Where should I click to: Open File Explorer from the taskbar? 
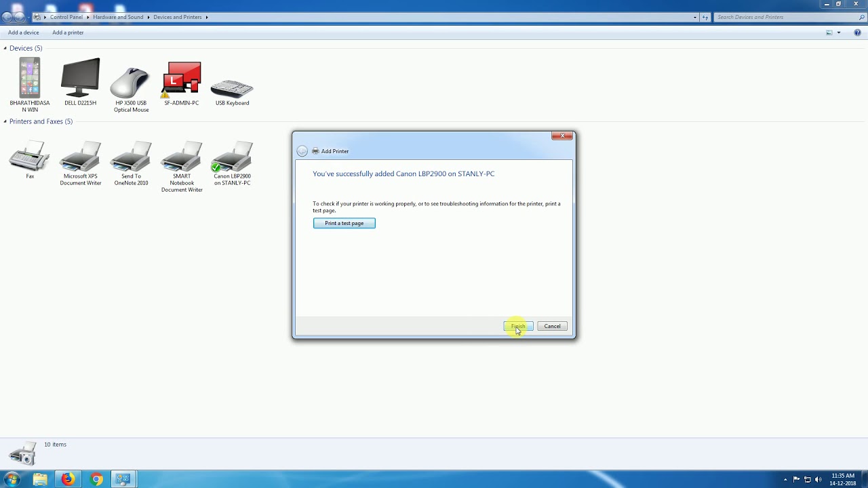pos(40,479)
